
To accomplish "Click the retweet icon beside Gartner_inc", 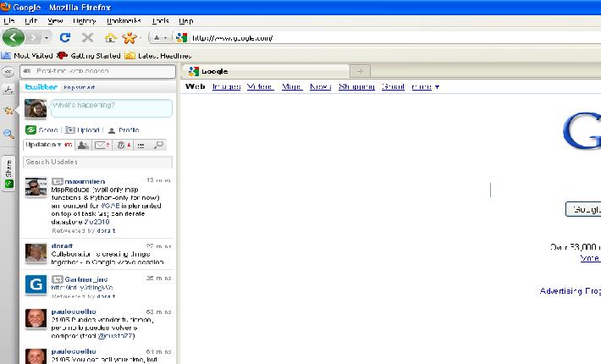I will click(x=57, y=279).
